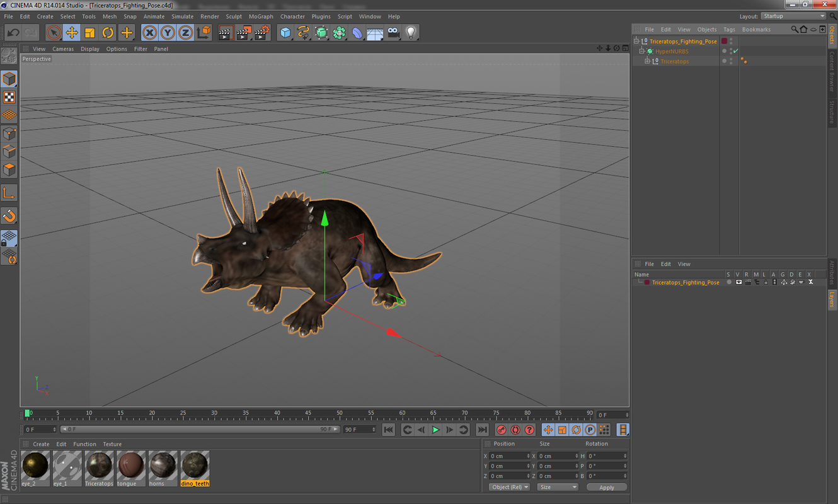The width and height of the screenshot is (838, 504).
Task: Click the Object Manager search icon
Action: [x=795, y=30]
